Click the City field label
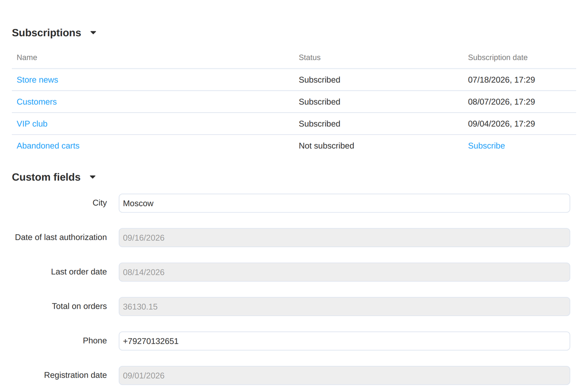The image size is (588, 390). [99, 203]
